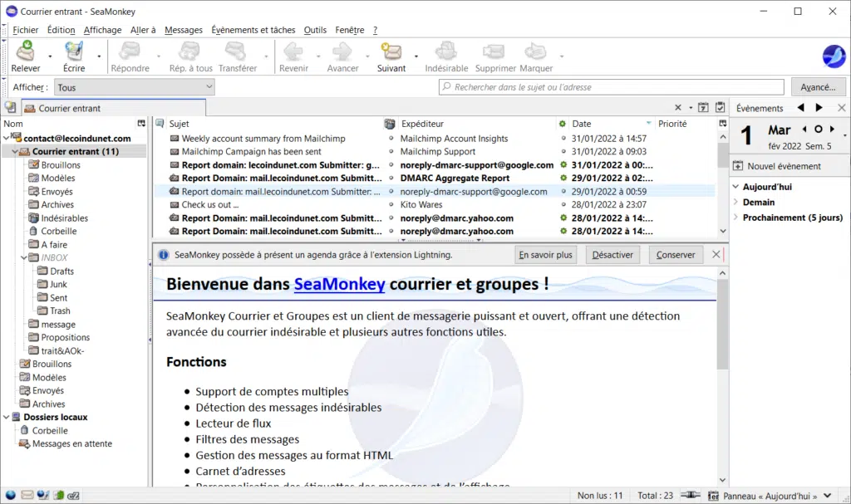851x504 pixels.
Task: Click the Avancé search button
Action: click(818, 87)
